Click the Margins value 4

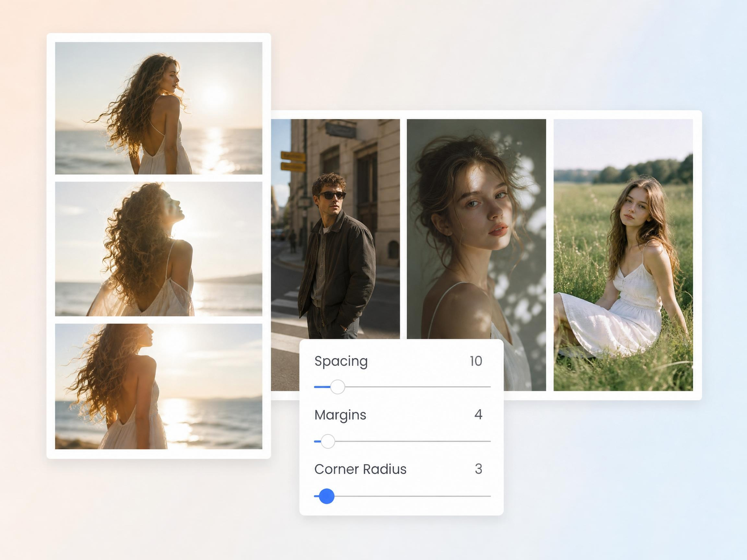coord(478,415)
